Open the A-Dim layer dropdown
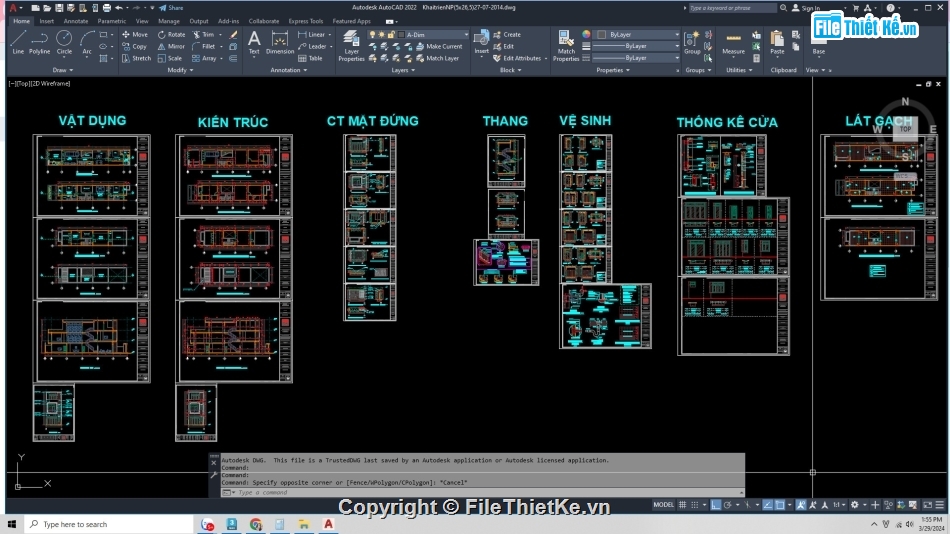950x534 pixels. 465,35
